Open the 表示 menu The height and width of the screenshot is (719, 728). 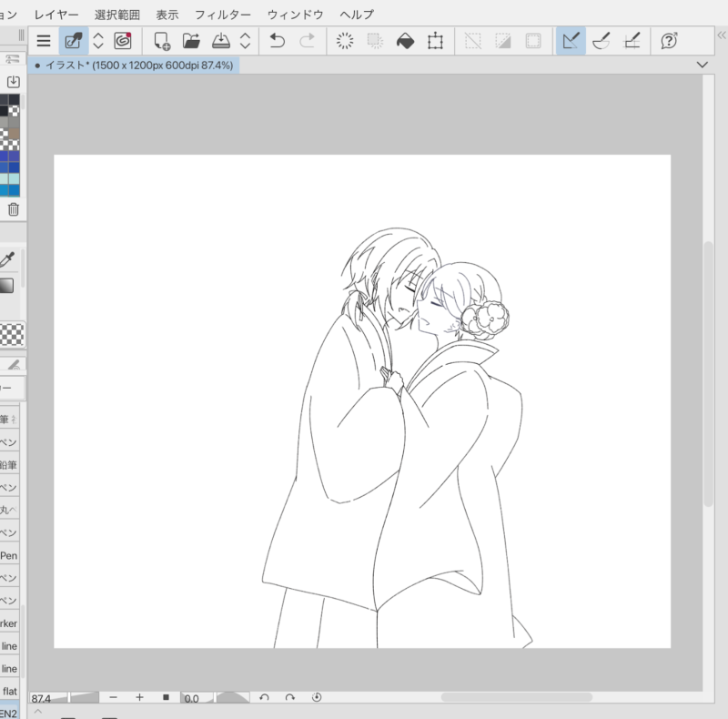tap(167, 15)
